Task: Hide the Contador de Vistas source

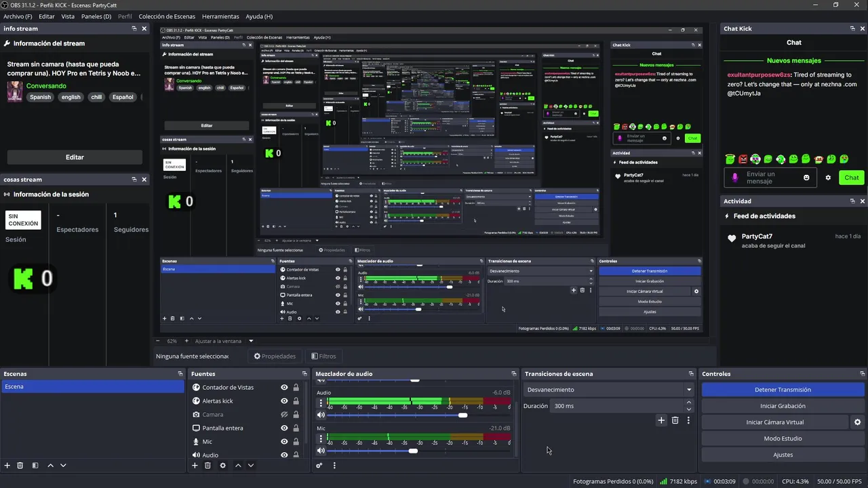Action: tap(284, 388)
